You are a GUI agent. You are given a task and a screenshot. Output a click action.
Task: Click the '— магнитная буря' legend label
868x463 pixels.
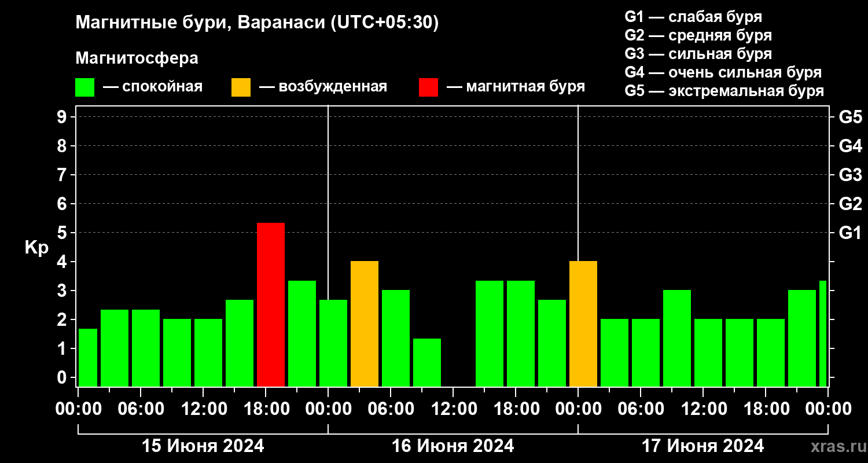click(516, 87)
